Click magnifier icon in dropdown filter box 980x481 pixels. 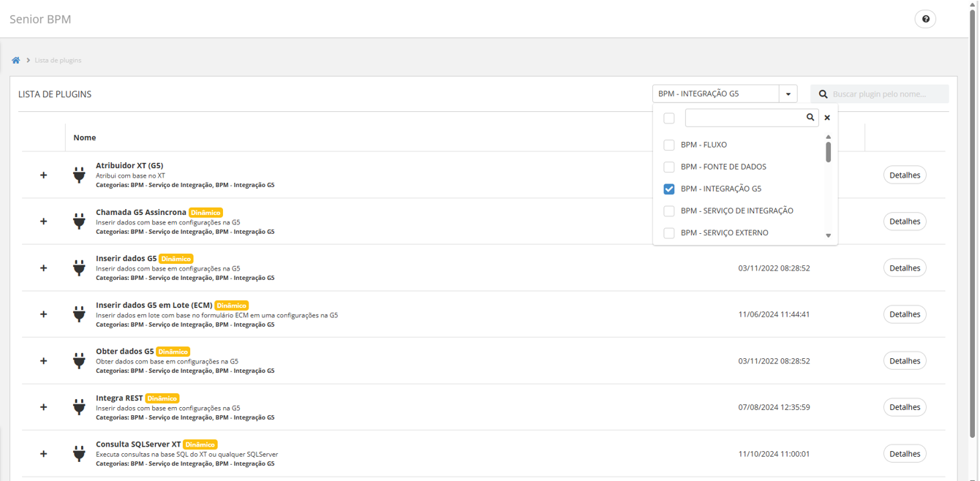click(x=810, y=117)
